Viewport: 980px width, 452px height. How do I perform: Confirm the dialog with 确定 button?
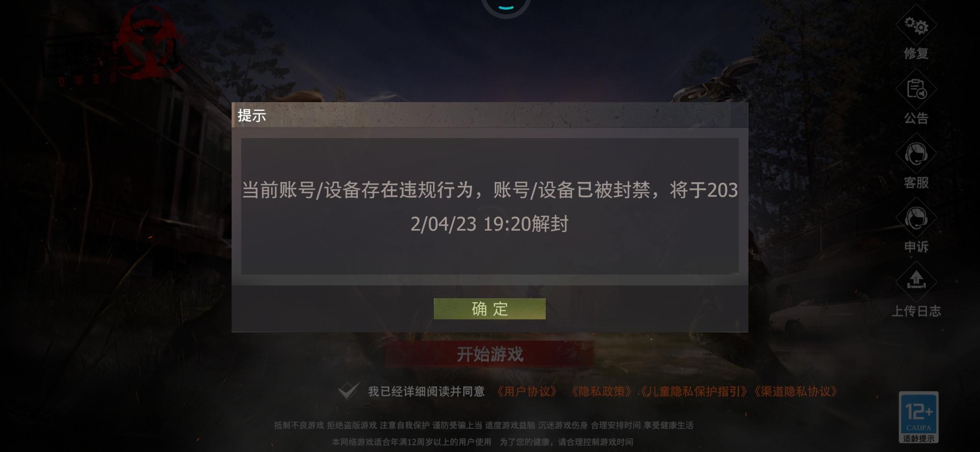pyautogui.click(x=490, y=309)
